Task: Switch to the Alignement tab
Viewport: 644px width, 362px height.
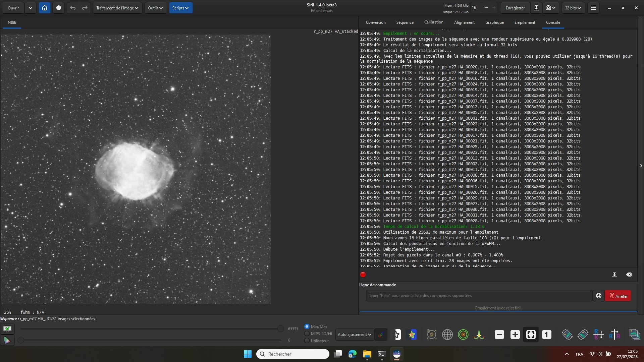Action: point(464,22)
